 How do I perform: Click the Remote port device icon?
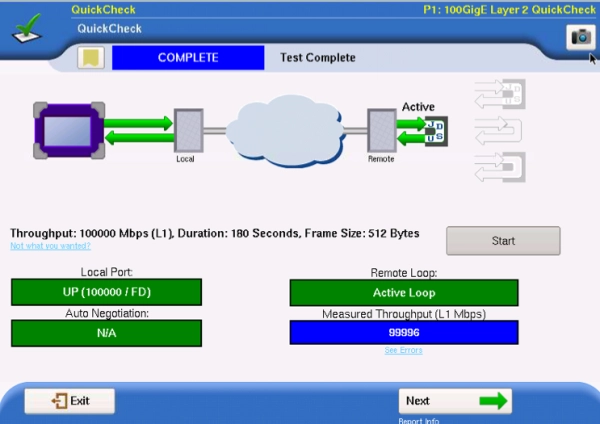[381, 130]
